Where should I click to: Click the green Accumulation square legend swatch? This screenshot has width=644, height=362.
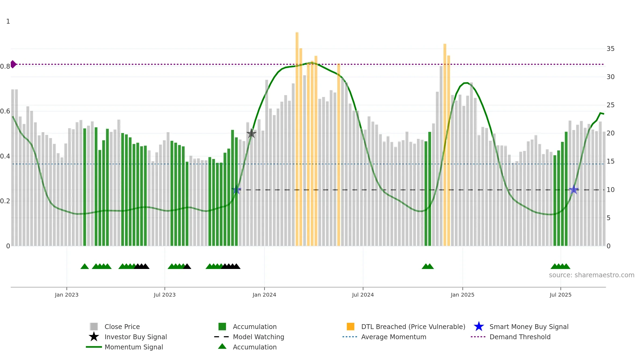[222, 326]
